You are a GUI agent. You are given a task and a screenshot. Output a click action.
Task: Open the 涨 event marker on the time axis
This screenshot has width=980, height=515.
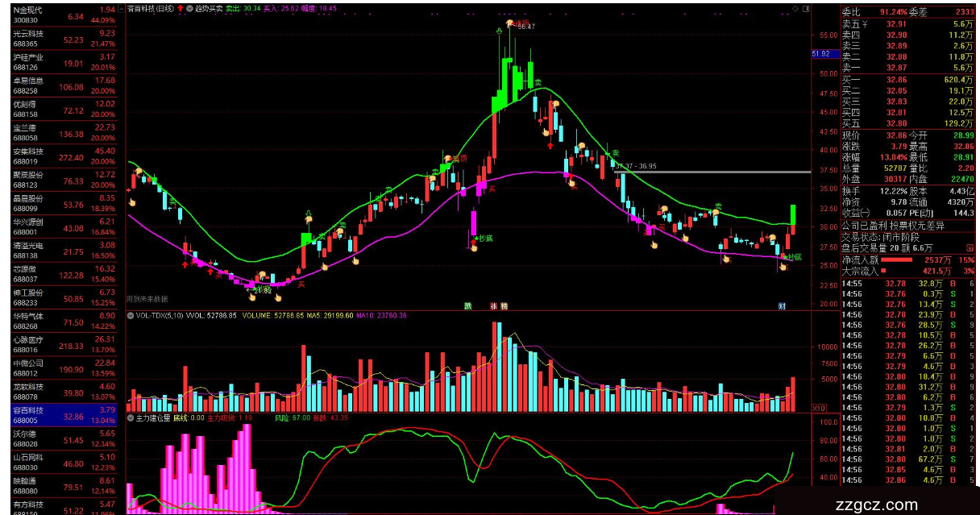coord(492,306)
